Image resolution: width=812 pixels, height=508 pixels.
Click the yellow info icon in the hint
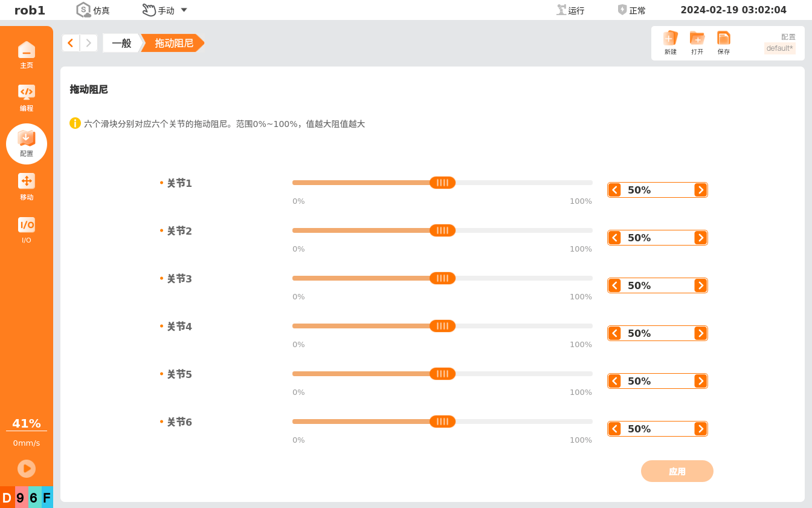click(x=75, y=123)
